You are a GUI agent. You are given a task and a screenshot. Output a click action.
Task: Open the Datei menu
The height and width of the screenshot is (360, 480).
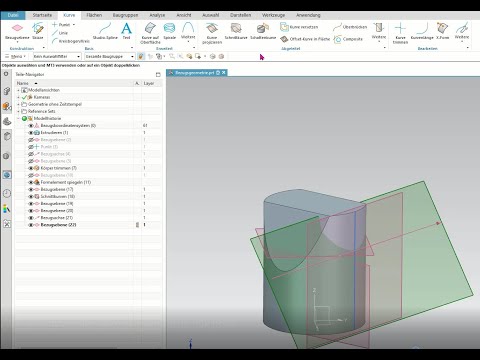click(13, 15)
